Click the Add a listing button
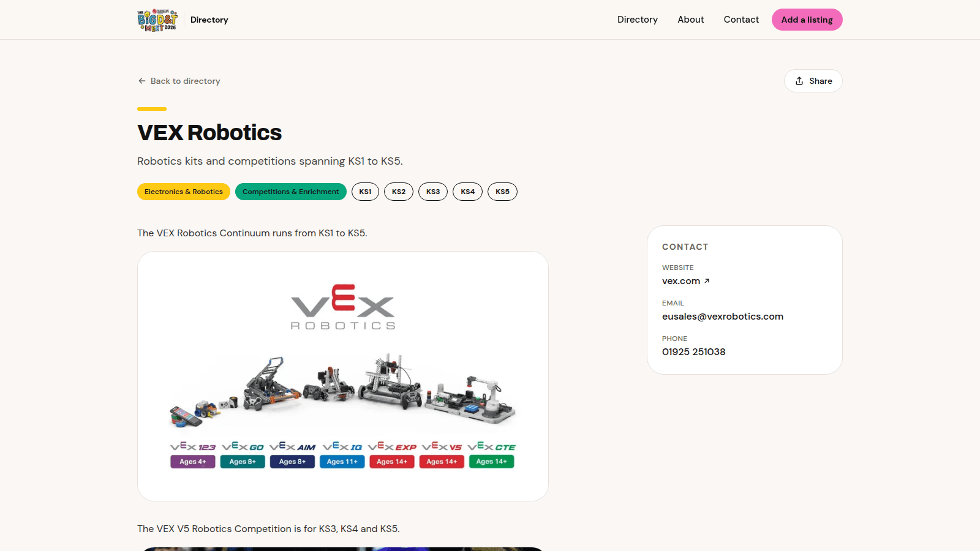 pos(807,20)
